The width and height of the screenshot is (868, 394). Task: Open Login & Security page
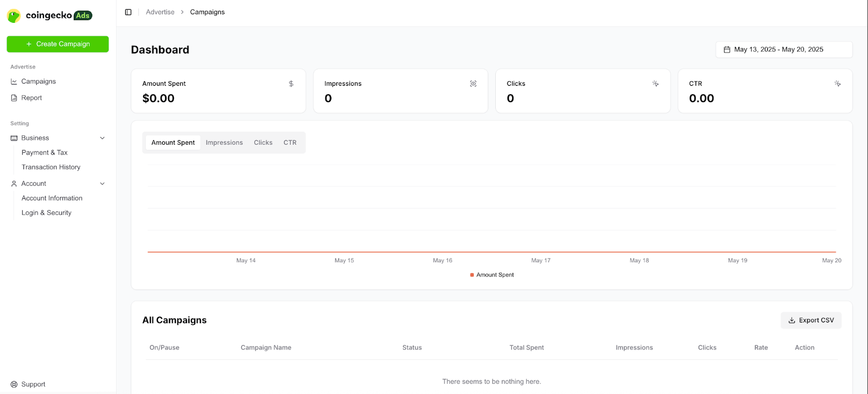47,213
